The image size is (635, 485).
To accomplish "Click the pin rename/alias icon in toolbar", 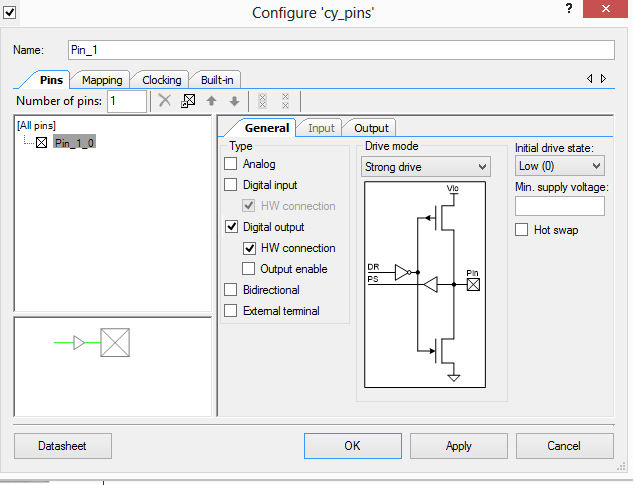I will pyautogui.click(x=187, y=101).
